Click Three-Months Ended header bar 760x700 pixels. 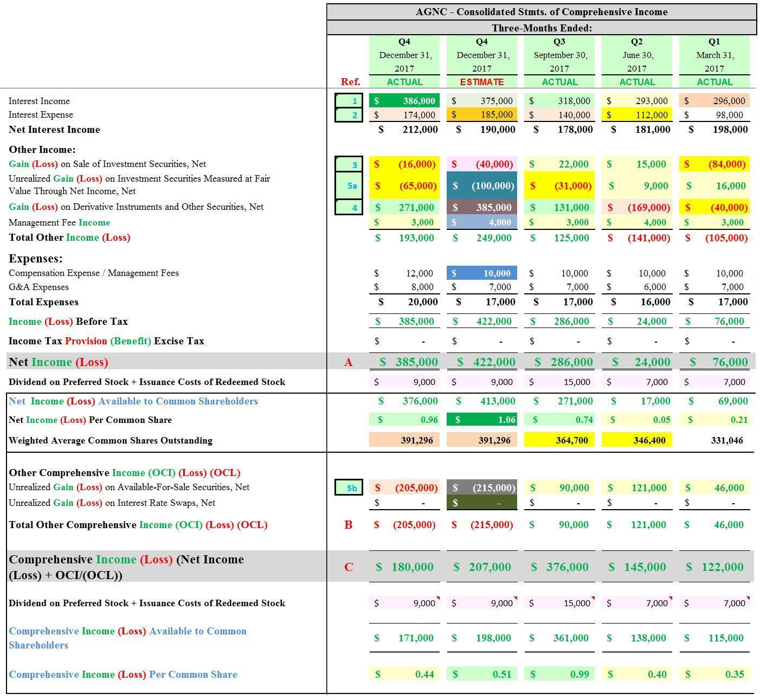coord(542,28)
